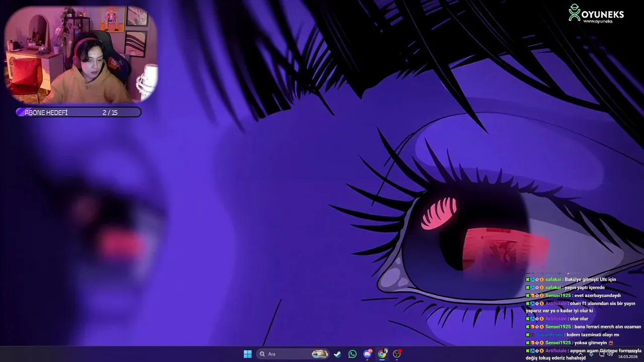Click the message 'kıdem tazminatı olayı mı'

click(573, 335)
